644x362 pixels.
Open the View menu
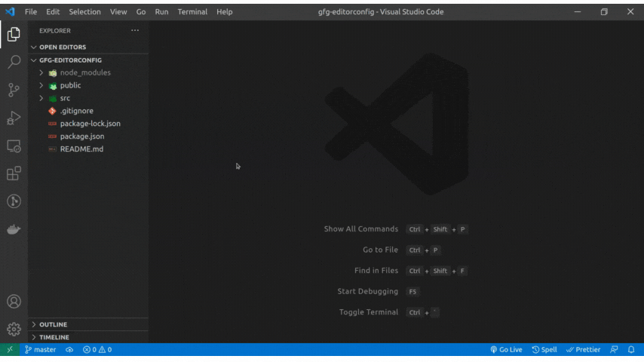(x=118, y=12)
